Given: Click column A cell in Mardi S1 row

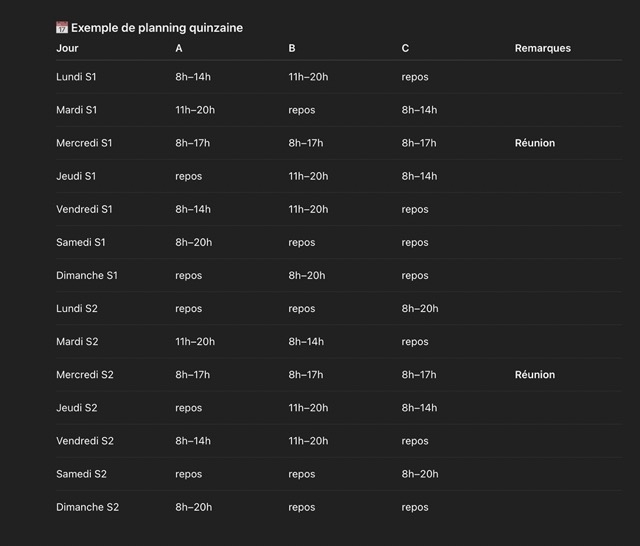Looking at the screenshot, I should [x=195, y=110].
